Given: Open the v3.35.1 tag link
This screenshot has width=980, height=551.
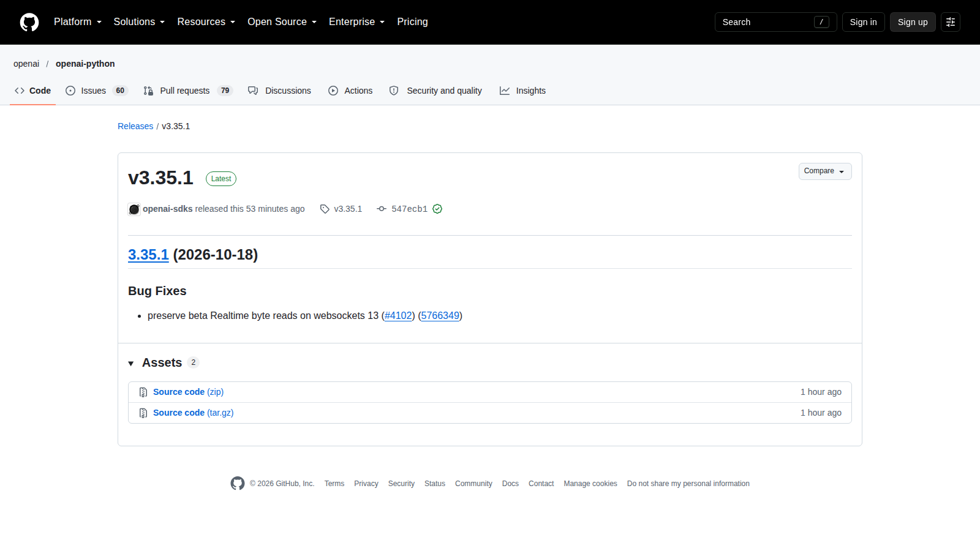Looking at the screenshot, I should 341,209.
